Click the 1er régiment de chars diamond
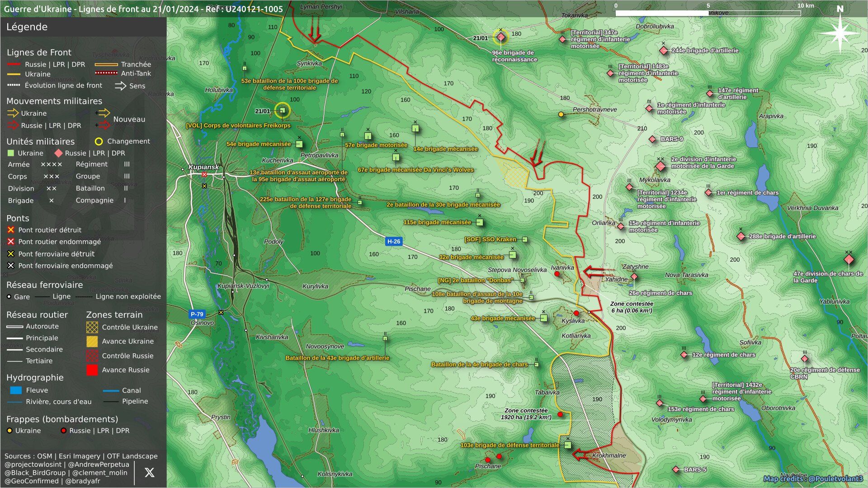Image resolution: width=868 pixels, height=488 pixels. [x=708, y=192]
